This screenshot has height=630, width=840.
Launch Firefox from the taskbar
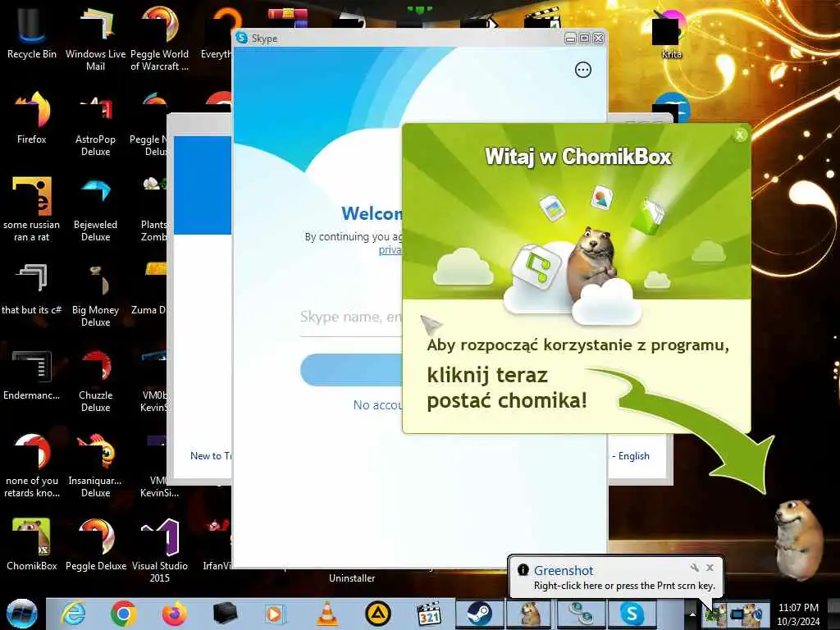point(174,614)
